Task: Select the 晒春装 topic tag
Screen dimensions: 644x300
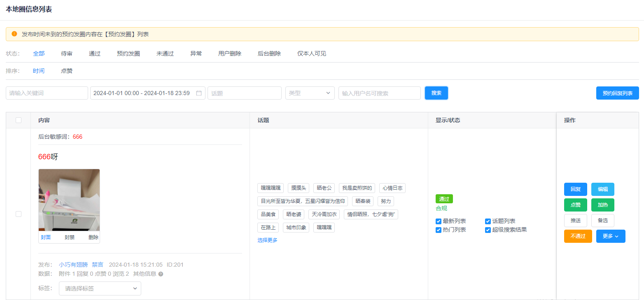Action: click(x=363, y=201)
